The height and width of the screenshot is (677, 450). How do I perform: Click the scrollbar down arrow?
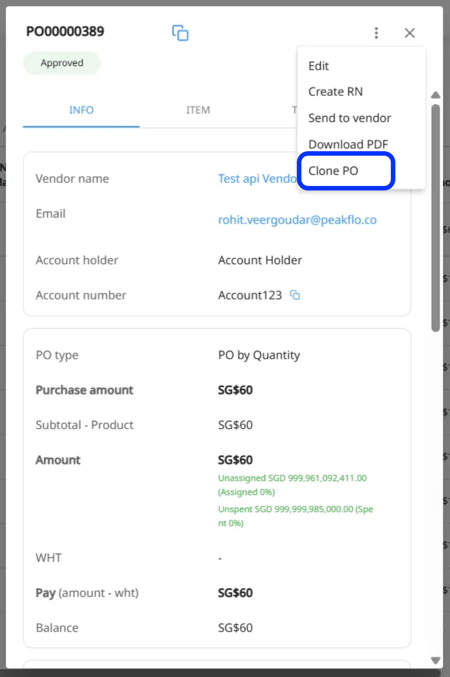coord(435,661)
